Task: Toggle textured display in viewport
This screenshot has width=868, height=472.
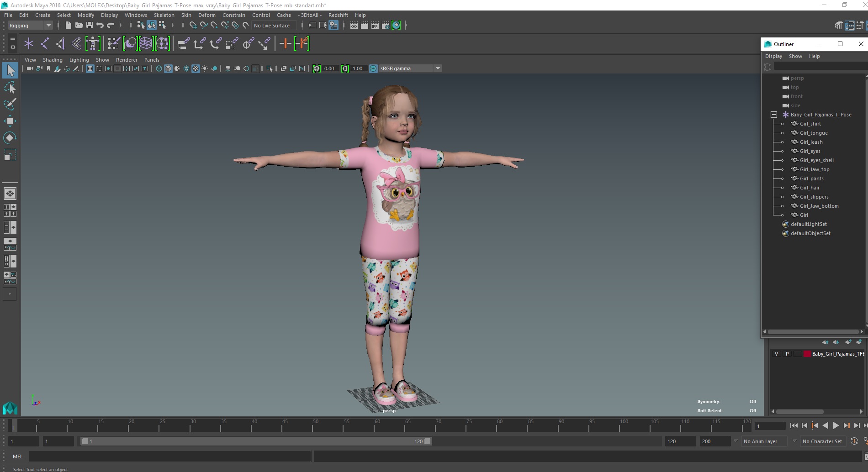Action: [x=196, y=68]
